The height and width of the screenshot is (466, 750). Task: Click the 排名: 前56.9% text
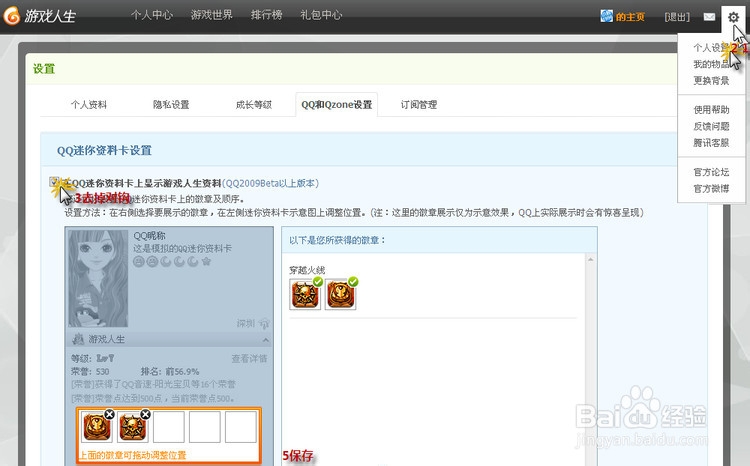[x=170, y=372]
